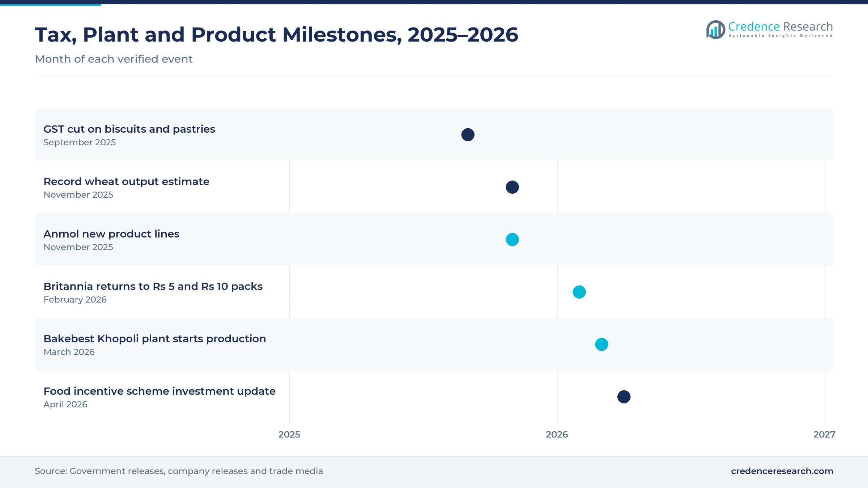Select the Record wheat output estimate marker
This screenshot has height=488, width=868.
(x=512, y=187)
